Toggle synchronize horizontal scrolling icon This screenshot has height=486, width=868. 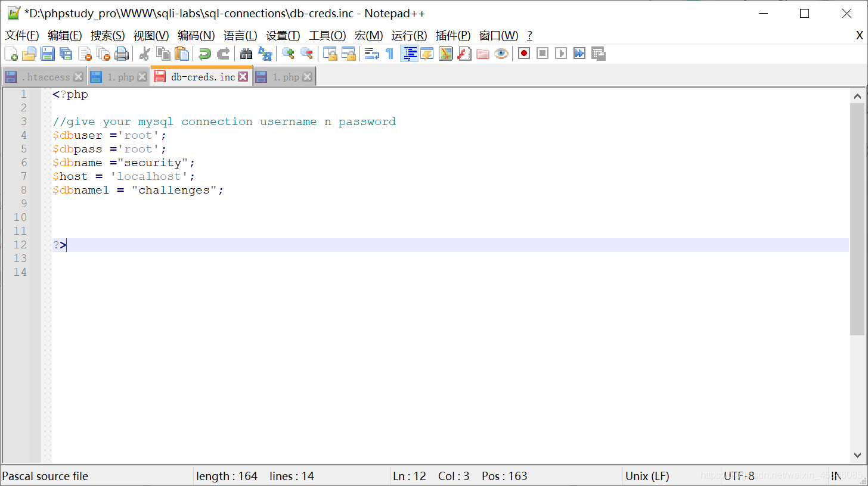coord(348,54)
